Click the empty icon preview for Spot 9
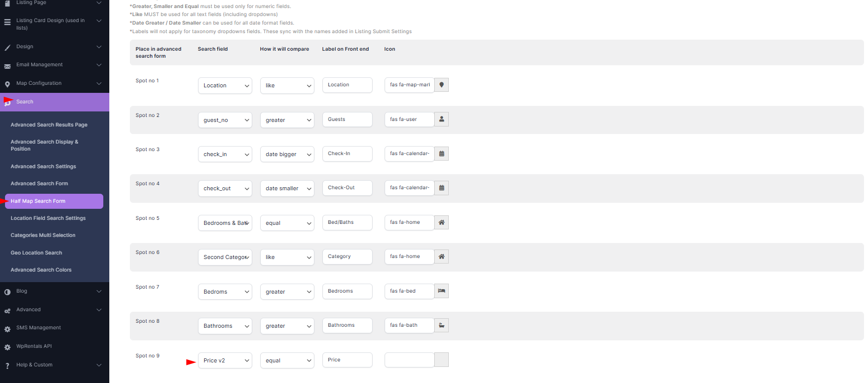The image size is (868, 383). pos(441,360)
